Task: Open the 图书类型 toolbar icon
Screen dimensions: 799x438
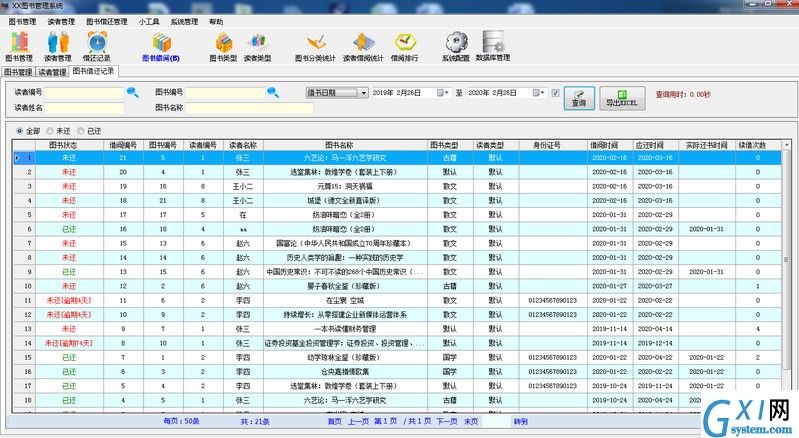Action: [x=223, y=47]
